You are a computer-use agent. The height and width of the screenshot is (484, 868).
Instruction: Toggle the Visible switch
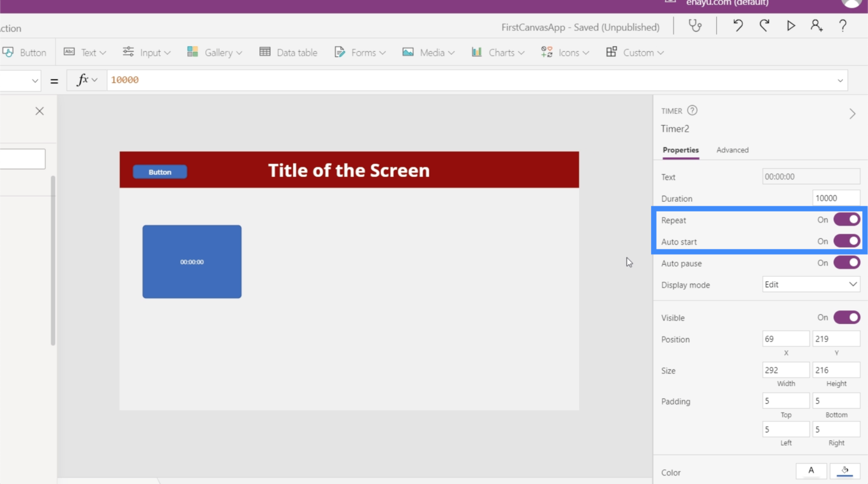click(x=846, y=317)
